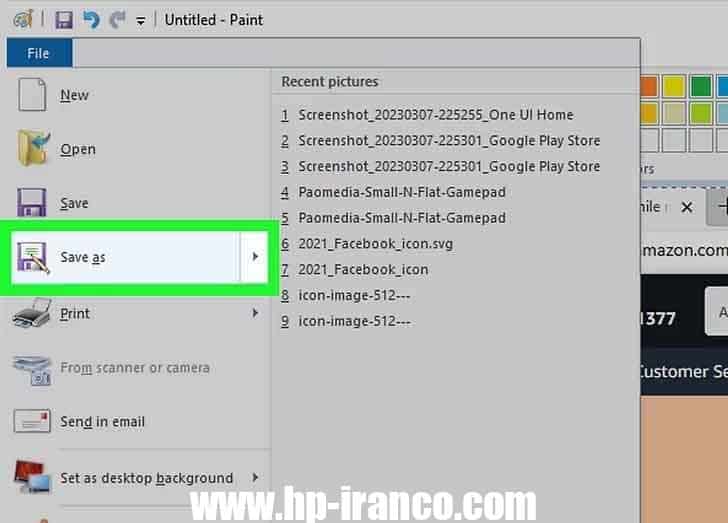Pick the orange color swatch in palette
The height and width of the screenshot is (523, 728).
tap(650, 87)
